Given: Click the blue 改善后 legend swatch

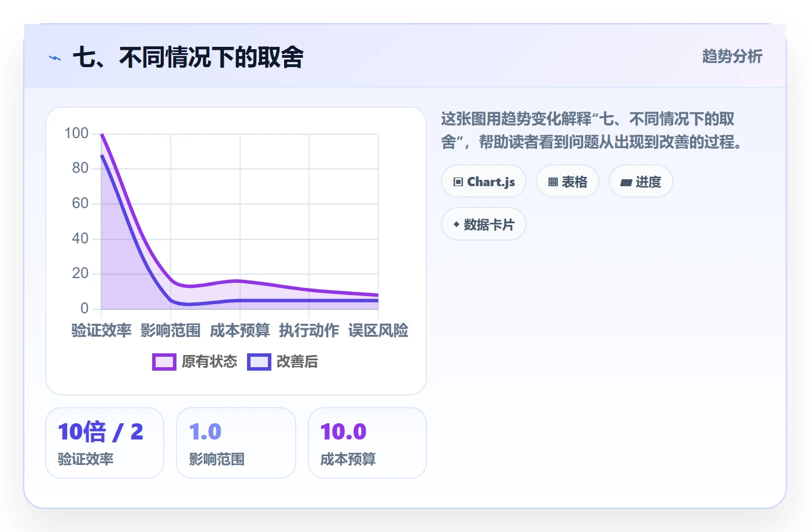Looking at the screenshot, I should (259, 362).
